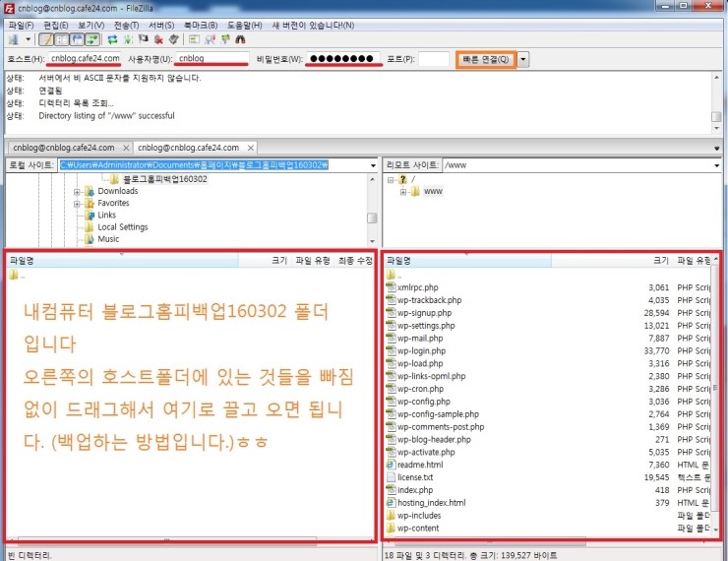Image resolution: width=728 pixels, height=561 pixels.
Task: Close the first connection tab
Action: tap(126, 149)
